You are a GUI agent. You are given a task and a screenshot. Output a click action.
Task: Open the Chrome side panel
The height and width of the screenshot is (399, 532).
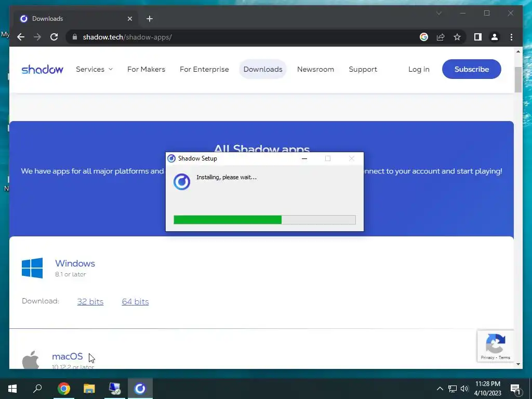478,37
